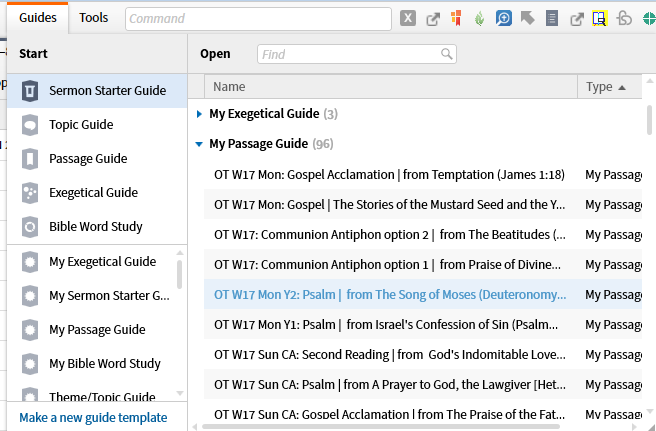Click the yellow highlighted book search icon
The width and height of the screenshot is (656, 431).
[599, 18]
